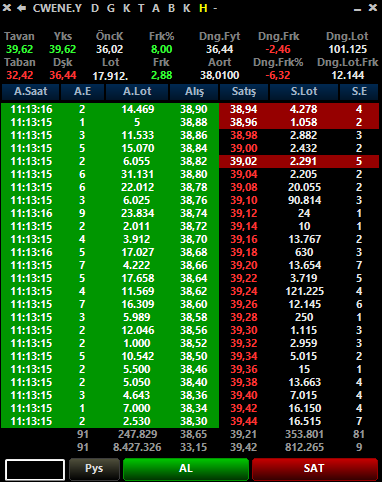The image size is (382, 482).
Task: Click the back arrow icon beside CWENE.Y
Action: [21, 8]
